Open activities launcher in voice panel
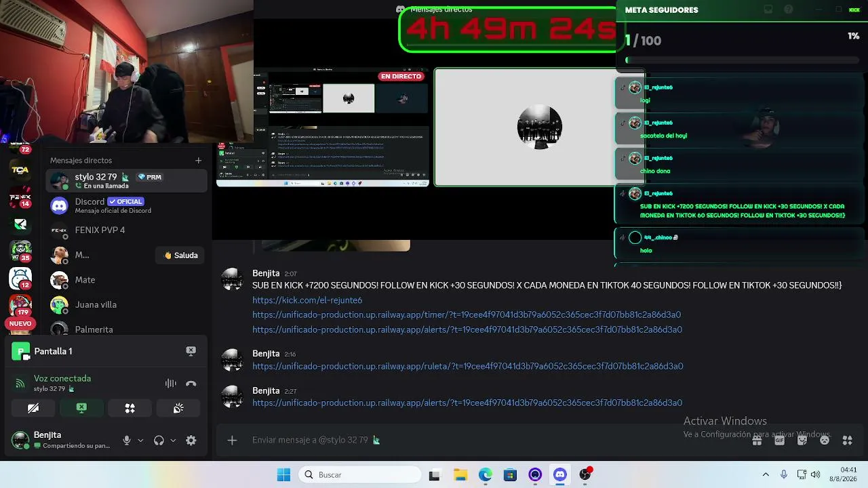This screenshot has width=868, height=488. coord(130,408)
